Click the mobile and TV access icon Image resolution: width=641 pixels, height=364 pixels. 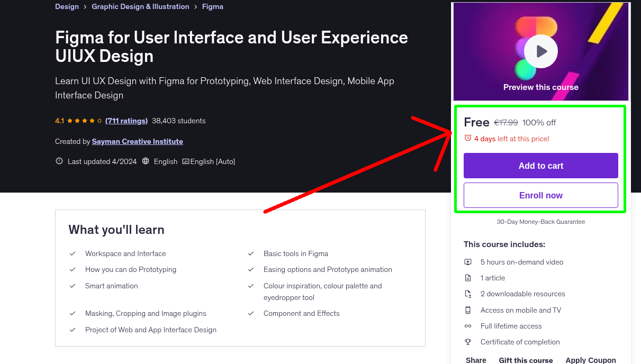click(x=468, y=310)
